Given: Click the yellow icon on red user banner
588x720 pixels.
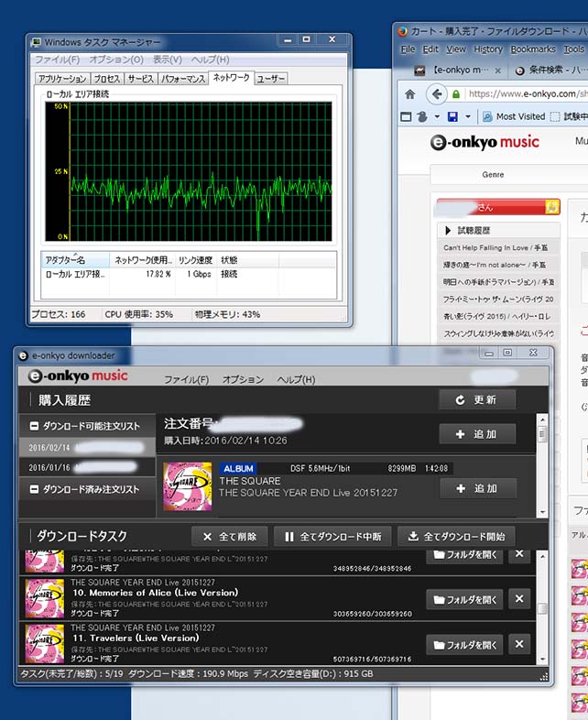Looking at the screenshot, I should (551, 208).
